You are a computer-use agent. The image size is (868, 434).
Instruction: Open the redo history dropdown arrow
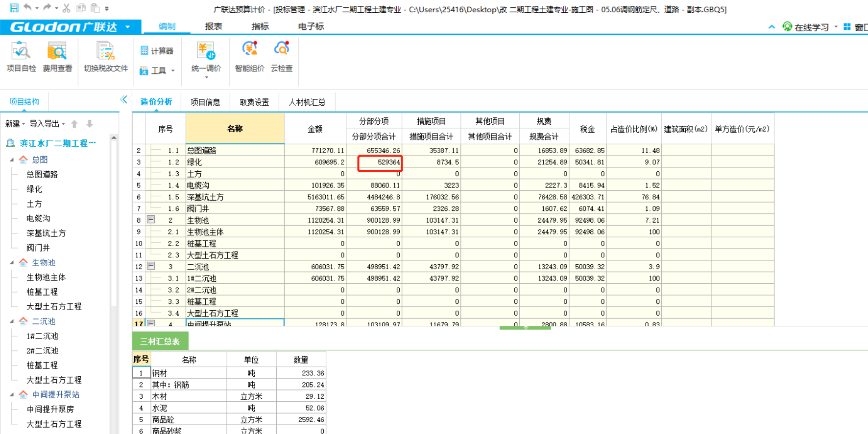(56, 8)
